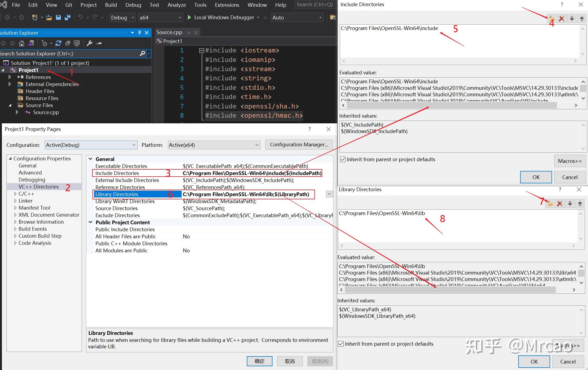The image size is (588, 370).
Task: Click the red X delete icon in Include Directories
Action: (x=562, y=18)
